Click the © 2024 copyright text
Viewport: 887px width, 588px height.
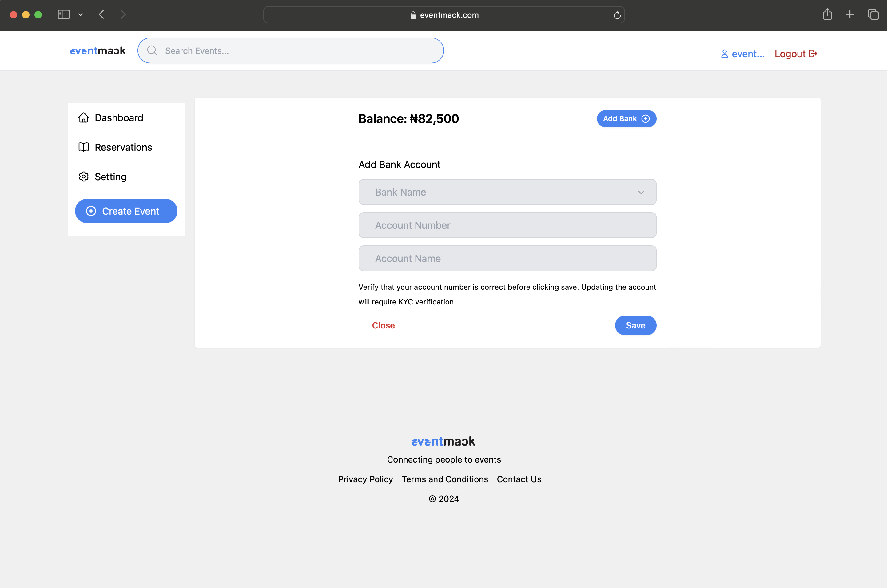[x=444, y=499]
